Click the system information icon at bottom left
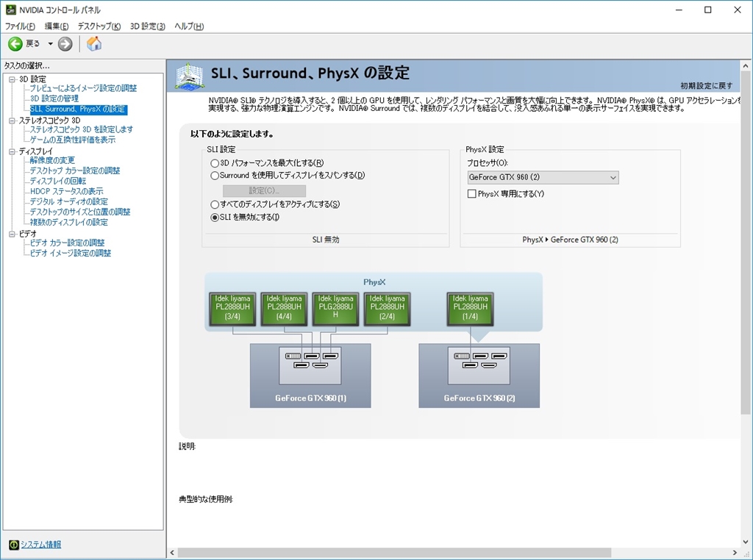The width and height of the screenshot is (753, 560). pos(13,545)
